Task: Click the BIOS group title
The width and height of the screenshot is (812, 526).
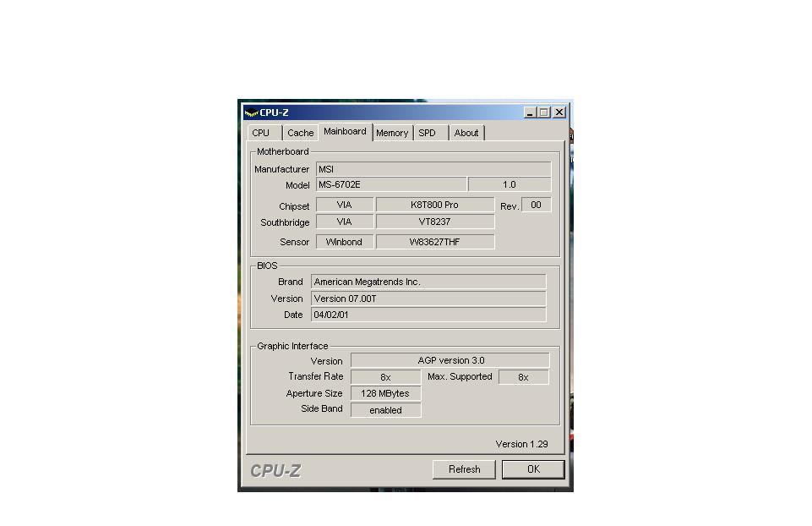Action: pos(267,266)
